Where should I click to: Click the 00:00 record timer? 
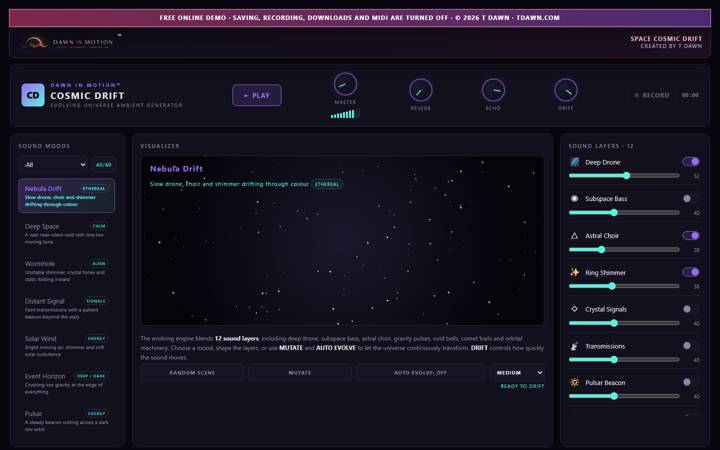point(690,95)
